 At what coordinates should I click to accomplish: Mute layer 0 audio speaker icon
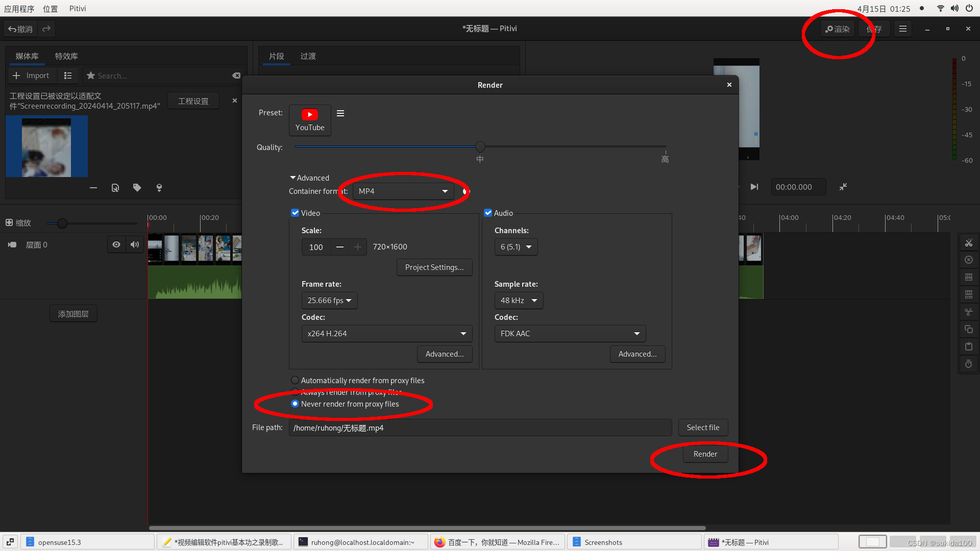[135, 245]
